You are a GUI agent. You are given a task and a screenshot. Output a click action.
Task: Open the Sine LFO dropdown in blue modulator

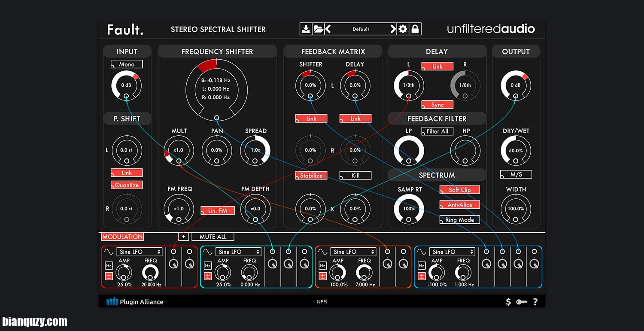[453, 252]
